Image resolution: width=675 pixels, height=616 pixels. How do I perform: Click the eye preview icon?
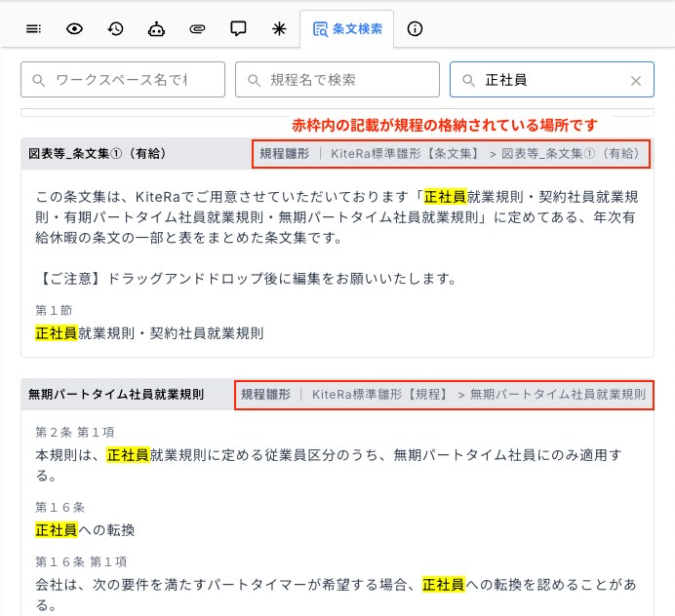tap(75, 29)
